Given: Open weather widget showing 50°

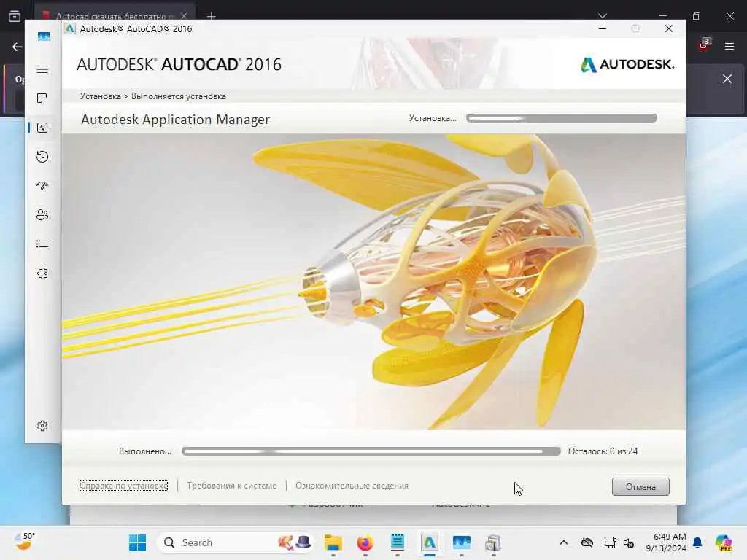Looking at the screenshot, I should click(24, 542).
